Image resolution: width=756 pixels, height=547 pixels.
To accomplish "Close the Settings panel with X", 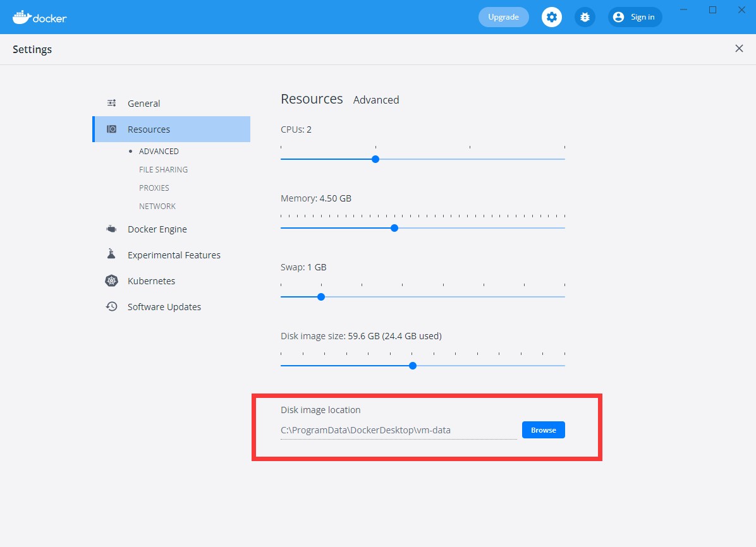I will tap(739, 49).
